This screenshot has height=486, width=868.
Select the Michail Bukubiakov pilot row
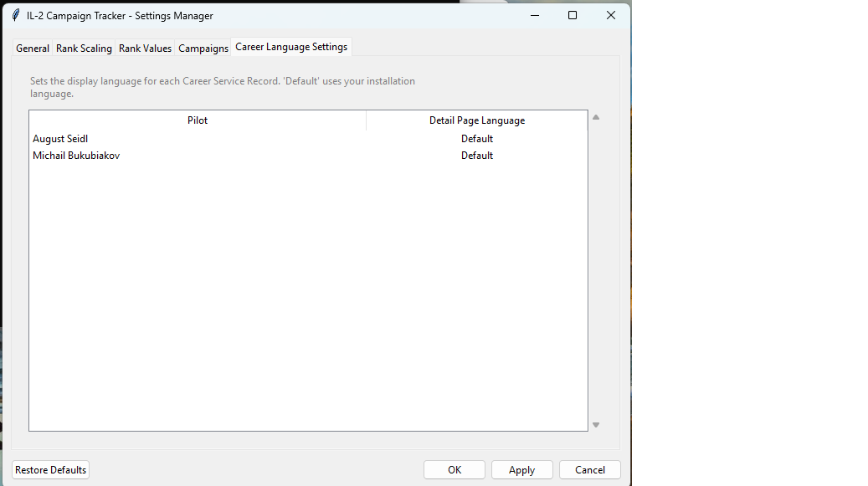[x=76, y=156]
